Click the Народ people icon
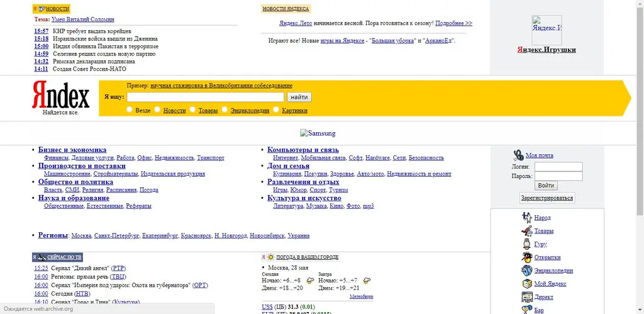 point(527,218)
